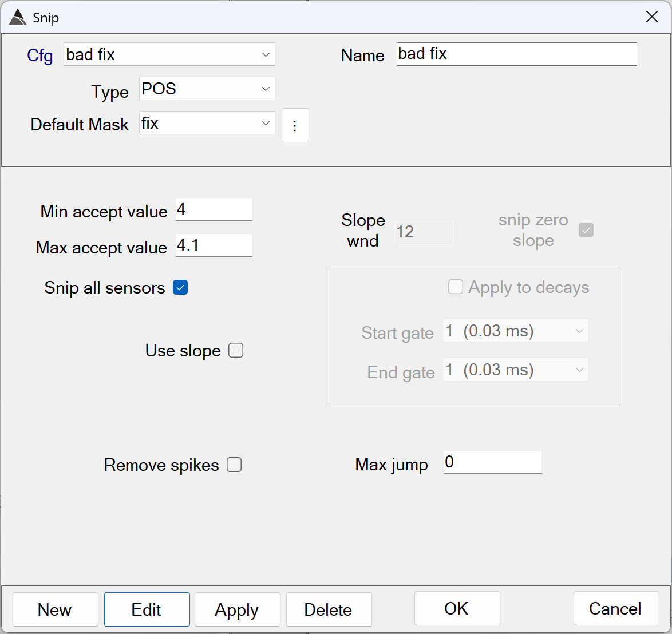Click the Apply button
This screenshot has height=634, width=672.
pyautogui.click(x=237, y=609)
